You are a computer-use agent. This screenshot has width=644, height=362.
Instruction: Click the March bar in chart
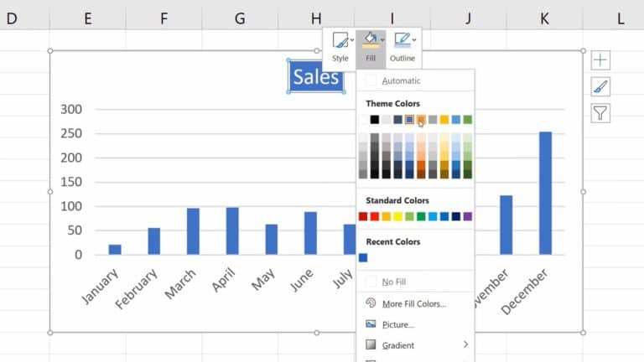click(193, 231)
